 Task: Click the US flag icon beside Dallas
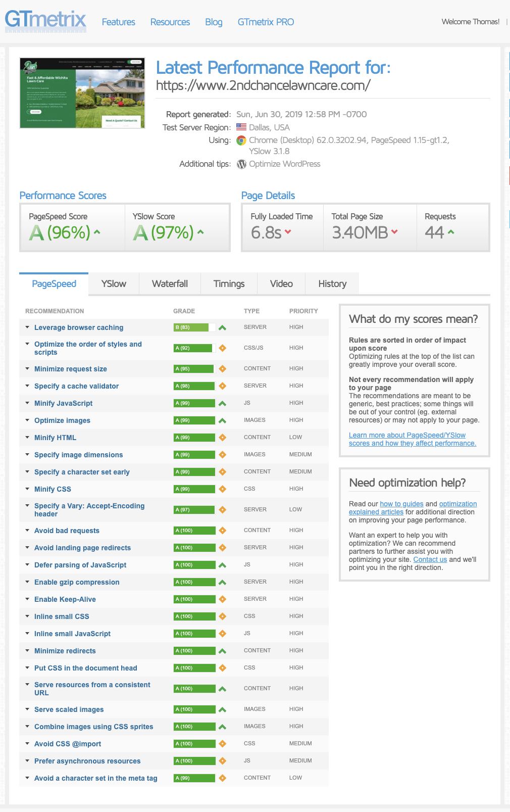tap(241, 127)
